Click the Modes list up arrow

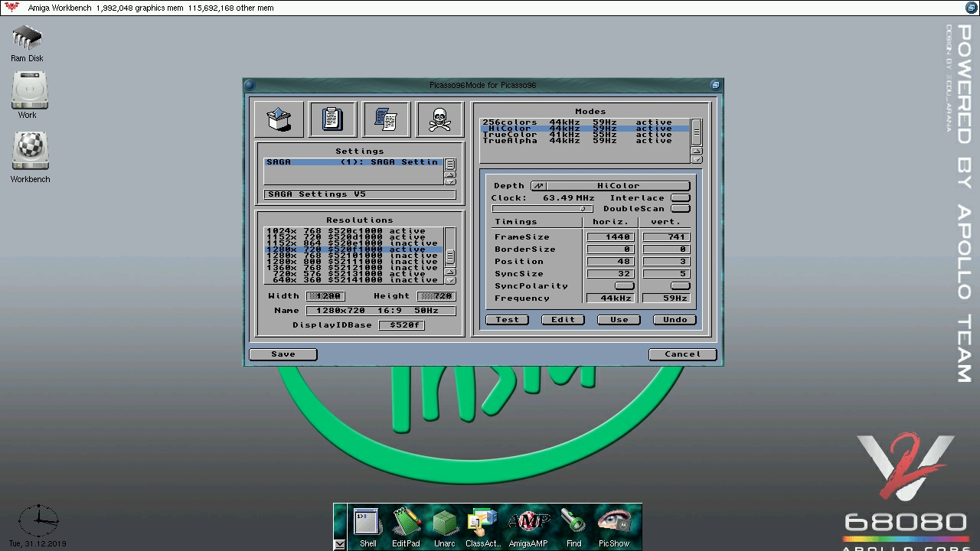pos(696,152)
